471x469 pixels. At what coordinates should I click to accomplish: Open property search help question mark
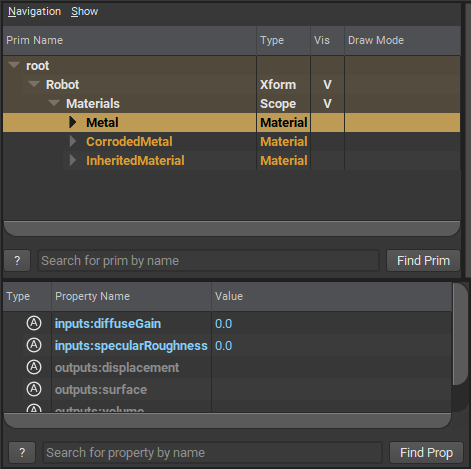point(22,453)
